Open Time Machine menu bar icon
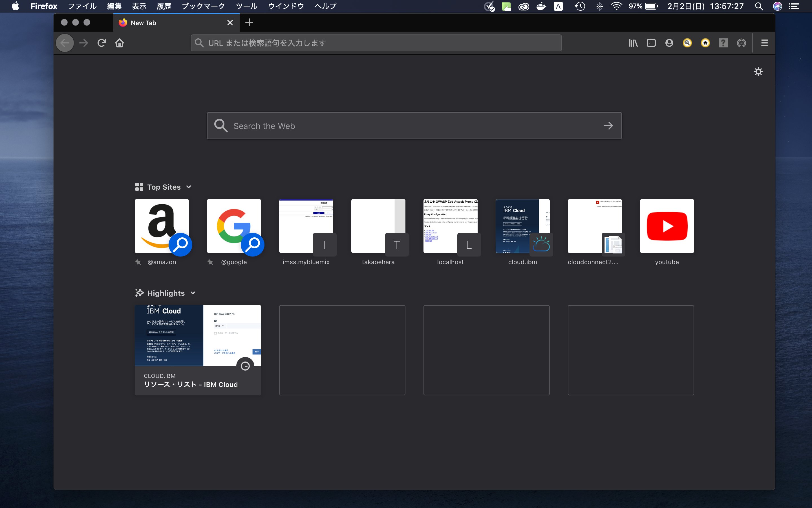The height and width of the screenshot is (508, 812). [580, 6]
